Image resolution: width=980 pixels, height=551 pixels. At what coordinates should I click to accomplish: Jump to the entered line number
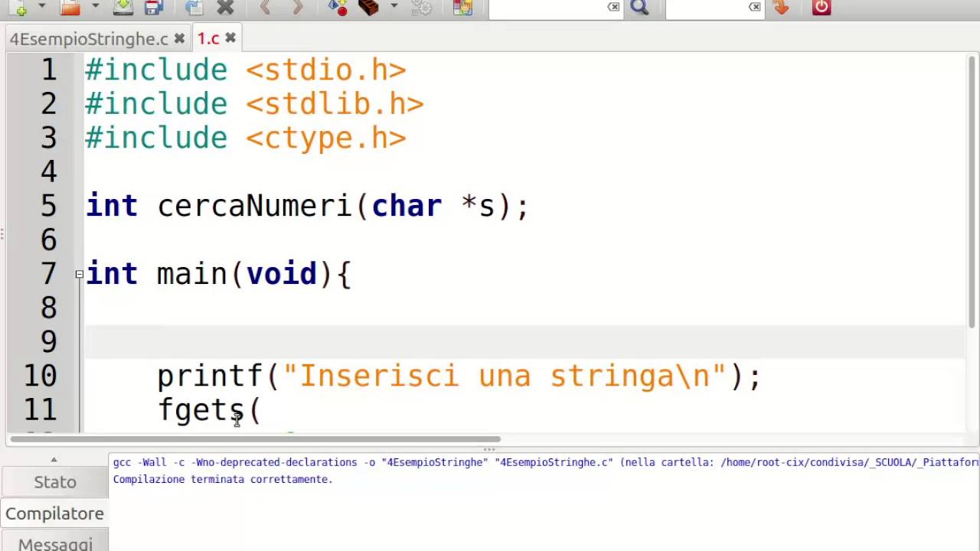(781, 7)
